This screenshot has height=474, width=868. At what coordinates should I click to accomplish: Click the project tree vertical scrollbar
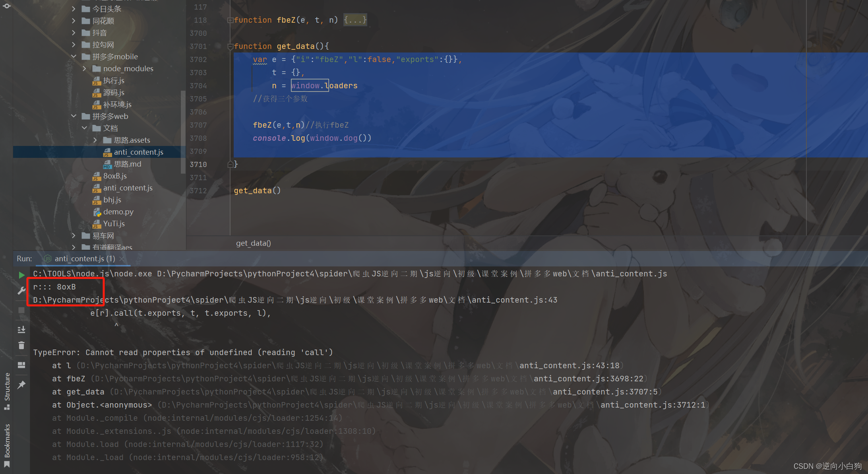[183, 131]
